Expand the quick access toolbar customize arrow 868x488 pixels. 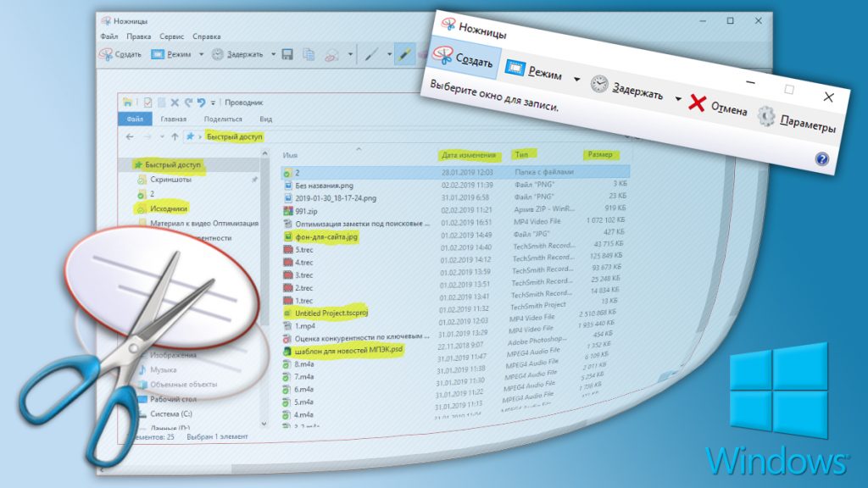[x=213, y=103]
